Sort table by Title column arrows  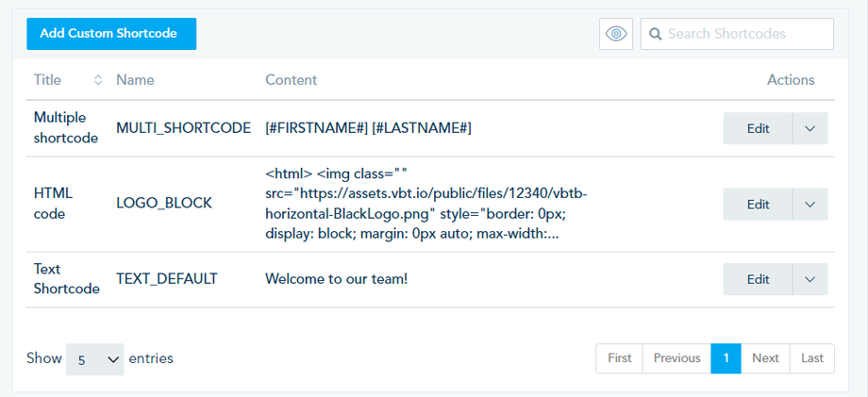click(x=97, y=80)
